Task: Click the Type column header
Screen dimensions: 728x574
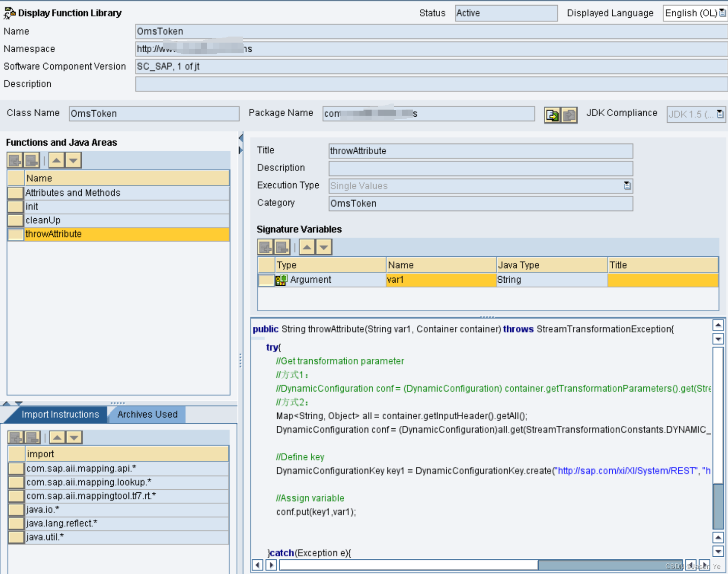Action: 330,265
